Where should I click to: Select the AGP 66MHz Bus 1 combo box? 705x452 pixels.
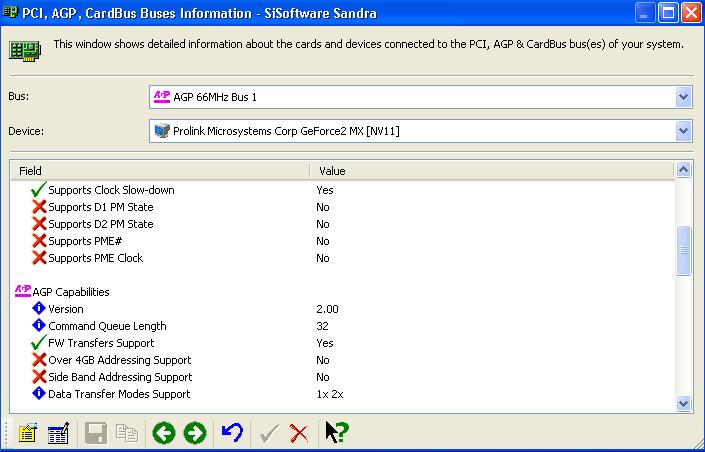click(x=420, y=97)
